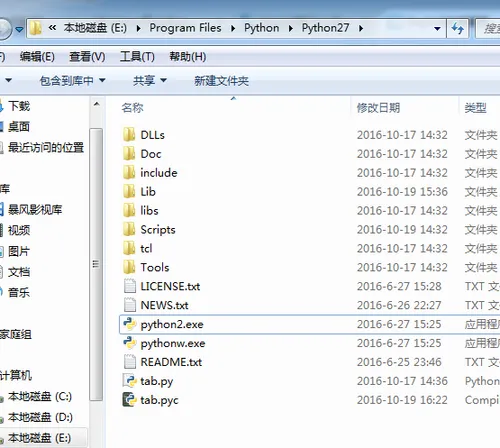This screenshot has width=500, height=448.
Task: Click tab.pyc date 2016-10-19 16:22
Action: [402, 400]
